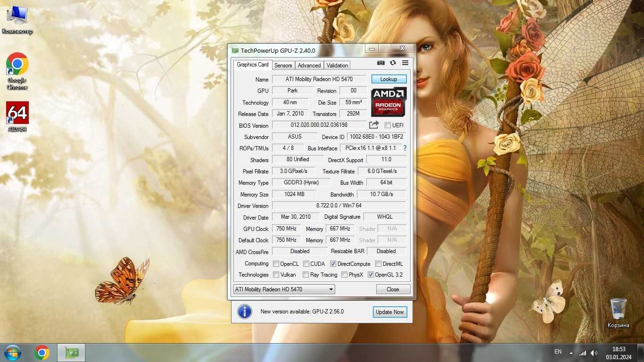The width and height of the screenshot is (644, 362).
Task: Click the blue info icon in update bar
Action: coord(244,312)
